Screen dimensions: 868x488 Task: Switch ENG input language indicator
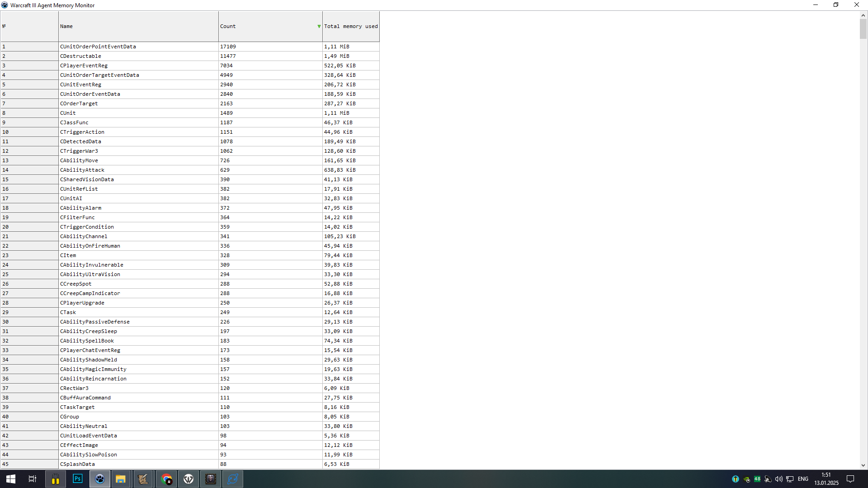(x=803, y=479)
